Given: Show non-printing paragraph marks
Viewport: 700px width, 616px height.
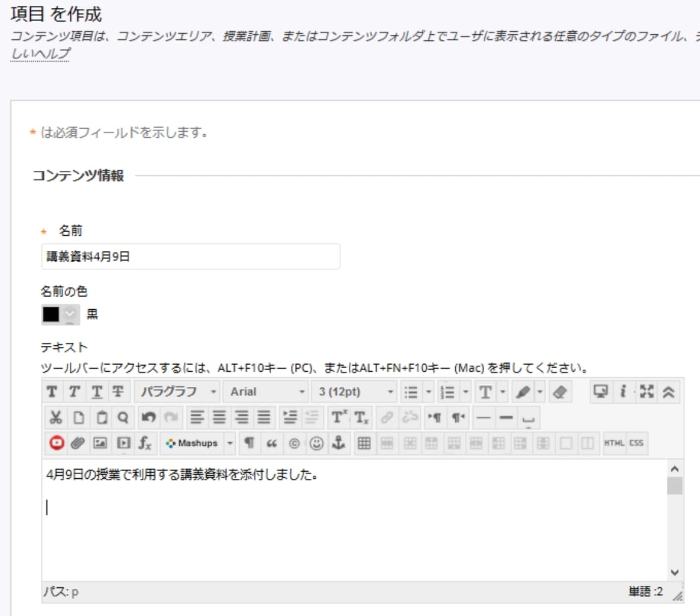Looking at the screenshot, I should point(250,443).
